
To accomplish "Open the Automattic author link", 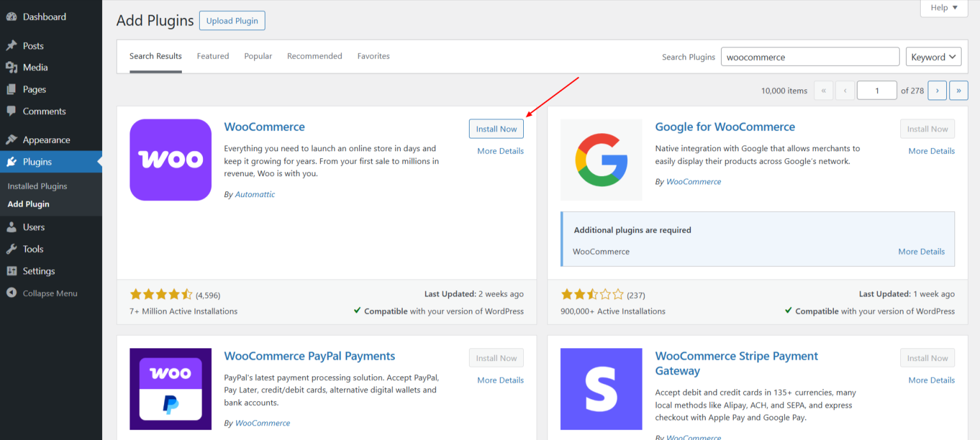I will (255, 194).
